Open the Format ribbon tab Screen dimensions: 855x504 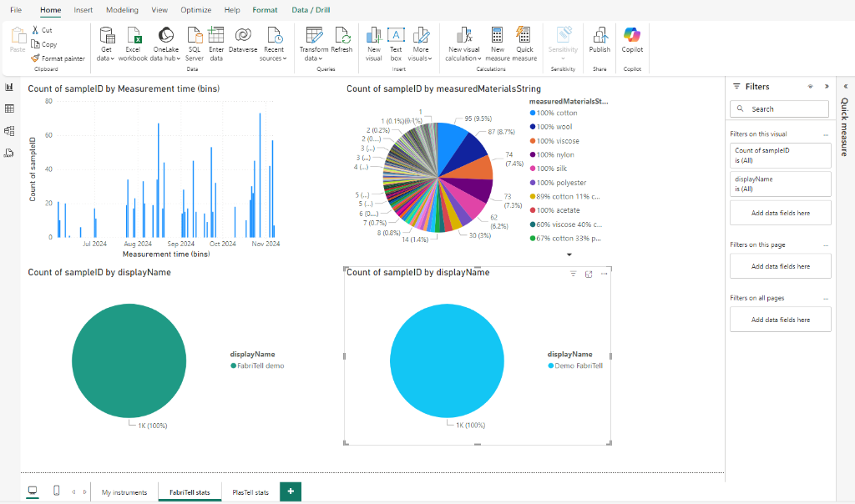tap(265, 10)
